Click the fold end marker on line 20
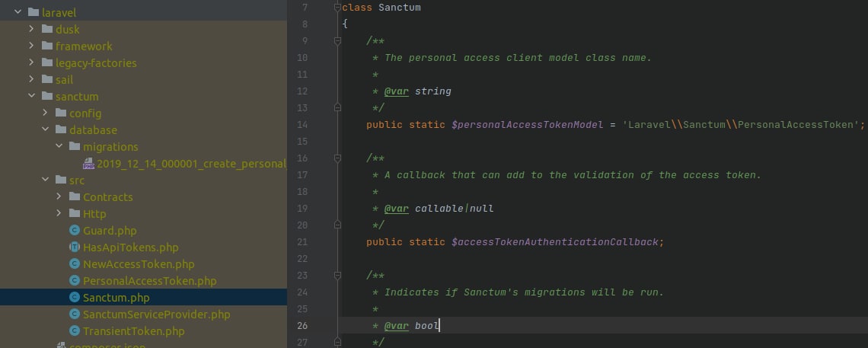Image resolution: width=868 pixels, height=348 pixels. click(x=337, y=224)
